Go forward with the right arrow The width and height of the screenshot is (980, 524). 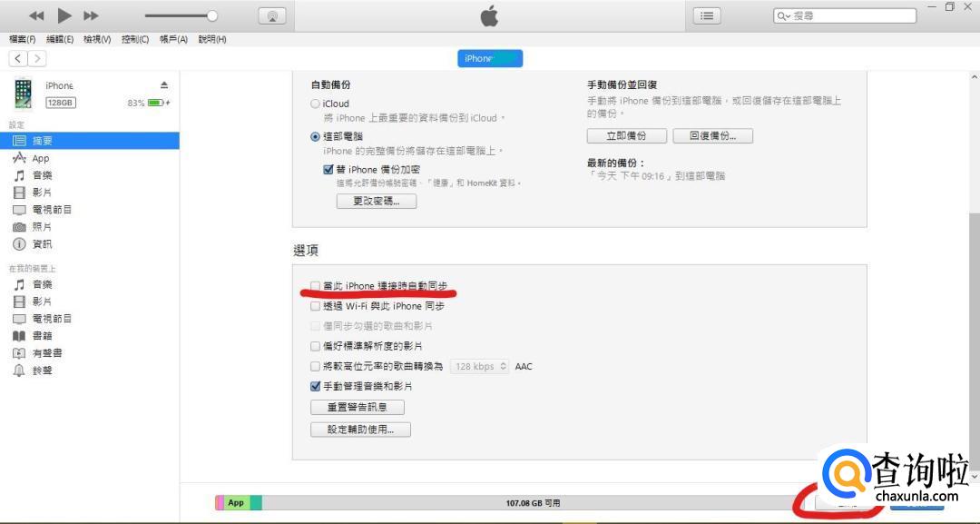pyautogui.click(x=37, y=58)
